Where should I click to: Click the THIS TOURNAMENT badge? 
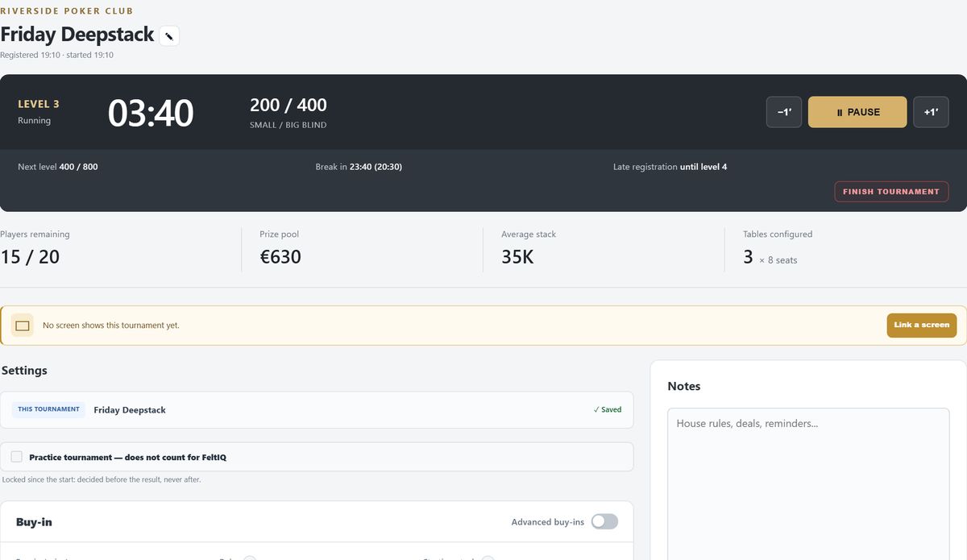coord(48,409)
